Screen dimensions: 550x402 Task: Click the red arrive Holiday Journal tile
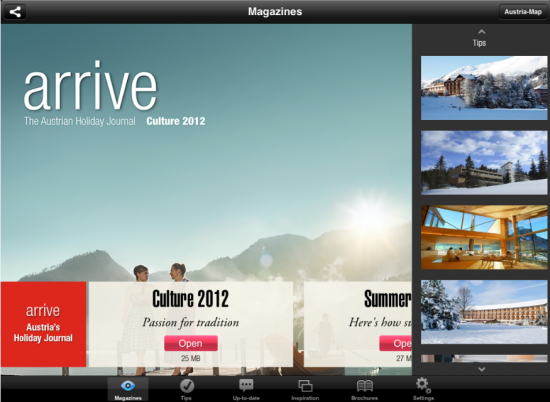tap(43, 324)
